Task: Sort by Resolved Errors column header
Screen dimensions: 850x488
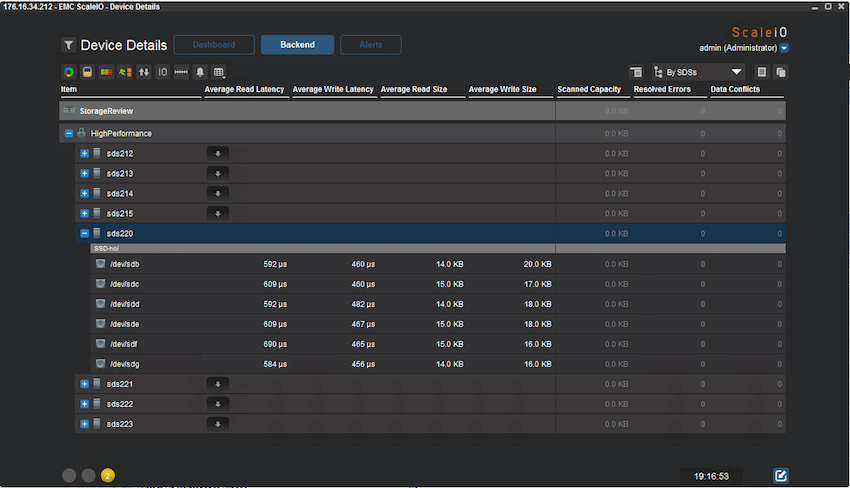Action: click(x=662, y=89)
